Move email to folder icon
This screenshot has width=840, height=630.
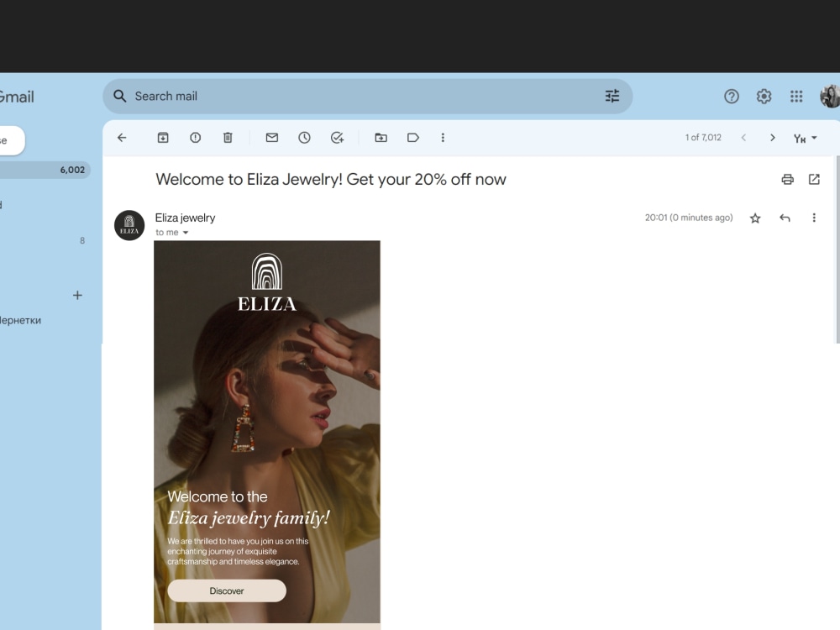click(x=381, y=138)
